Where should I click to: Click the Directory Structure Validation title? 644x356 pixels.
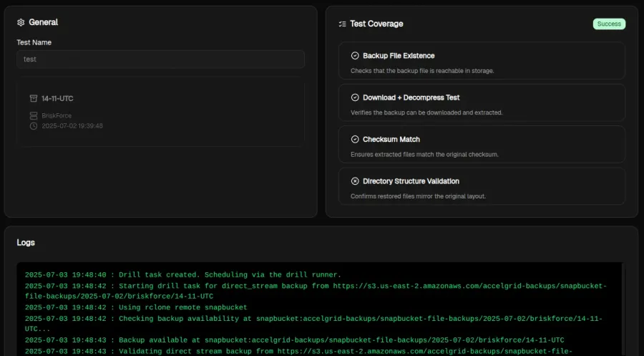[411, 181]
